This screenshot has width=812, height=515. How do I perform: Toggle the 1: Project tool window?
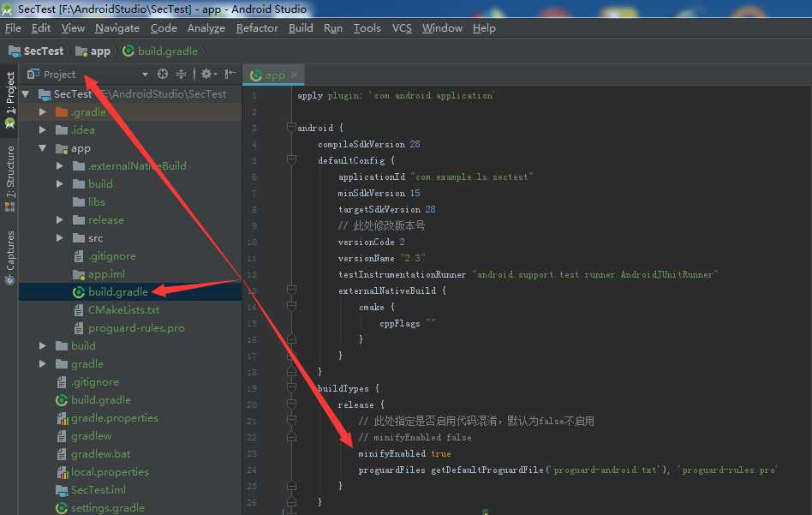tap(9, 100)
